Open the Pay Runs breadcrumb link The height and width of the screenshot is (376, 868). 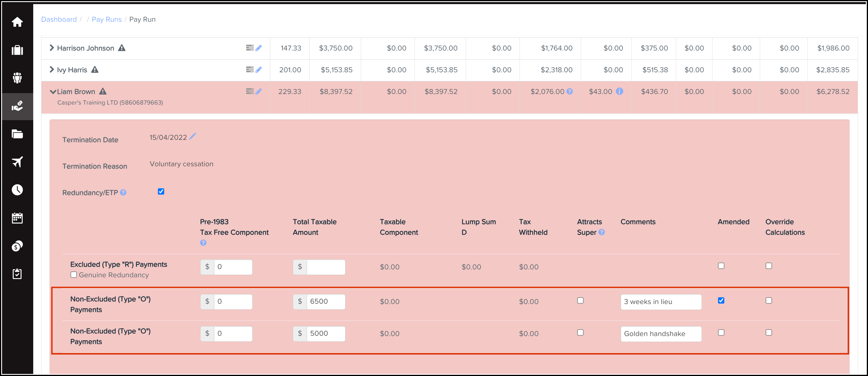[x=106, y=19]
